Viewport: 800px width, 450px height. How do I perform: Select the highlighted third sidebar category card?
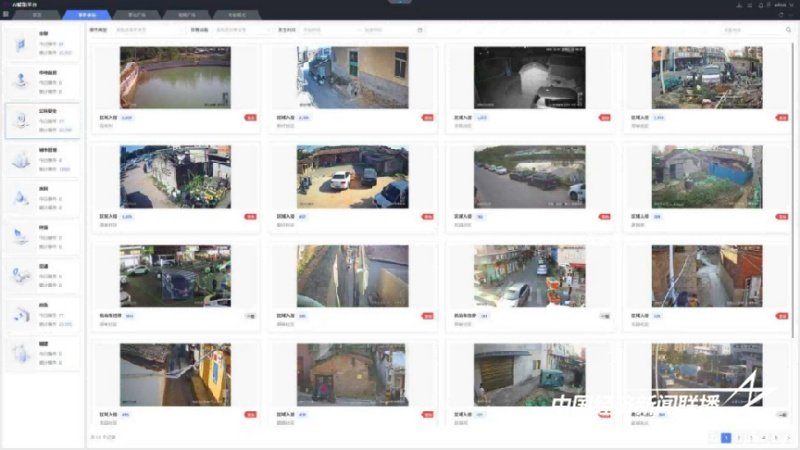click(43, 120)
